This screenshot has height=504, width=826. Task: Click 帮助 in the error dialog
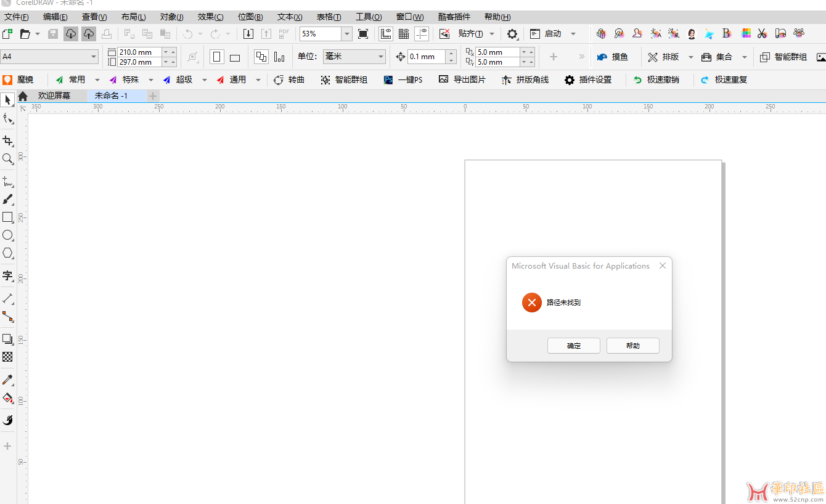click(632, 346)
